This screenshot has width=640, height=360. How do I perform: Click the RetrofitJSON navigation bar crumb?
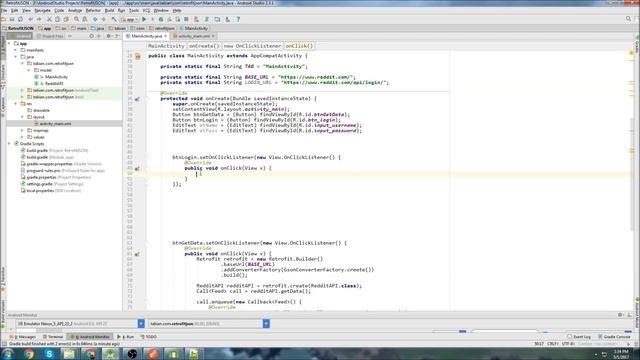pos(18,29)
